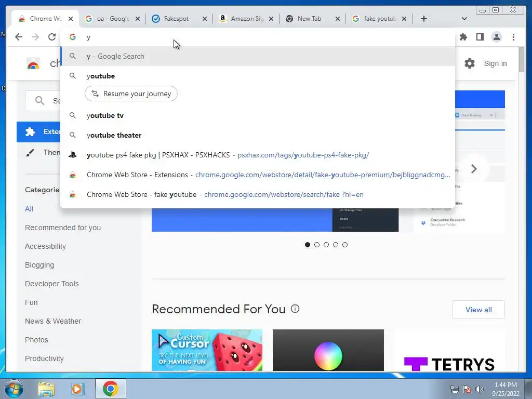The width and height of the screenshot is (532, 399).
Task: Select the fifth carousel dot indicator
Action: [x=345, y=245]
